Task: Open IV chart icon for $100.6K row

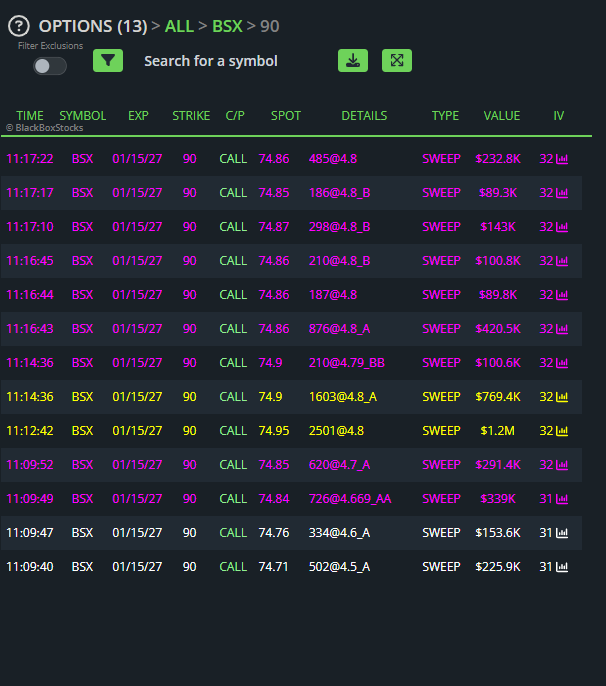Action: (x=562, y=363)
